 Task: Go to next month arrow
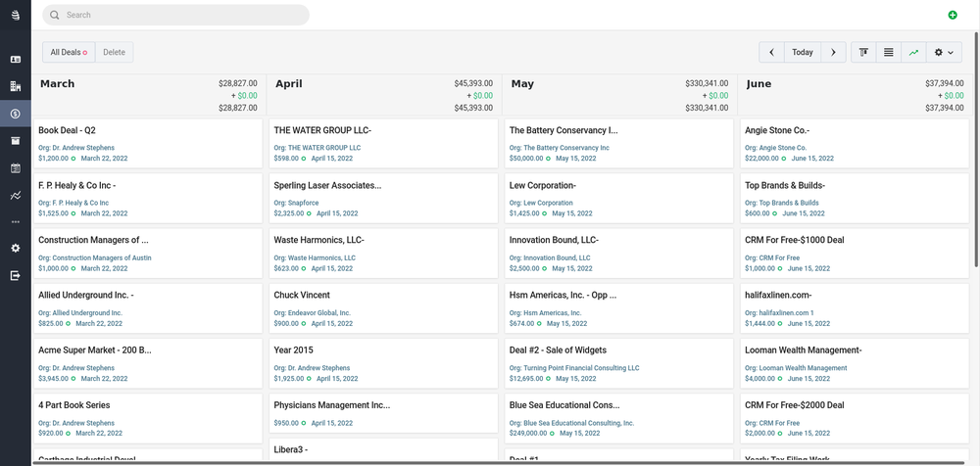point(833,53)
